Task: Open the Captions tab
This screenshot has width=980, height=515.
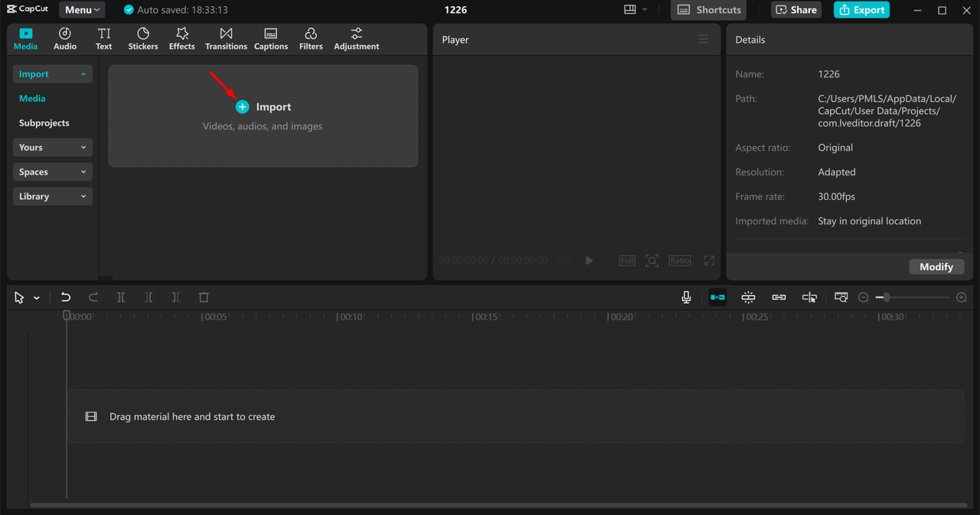Action: click(x=271, y=39)
